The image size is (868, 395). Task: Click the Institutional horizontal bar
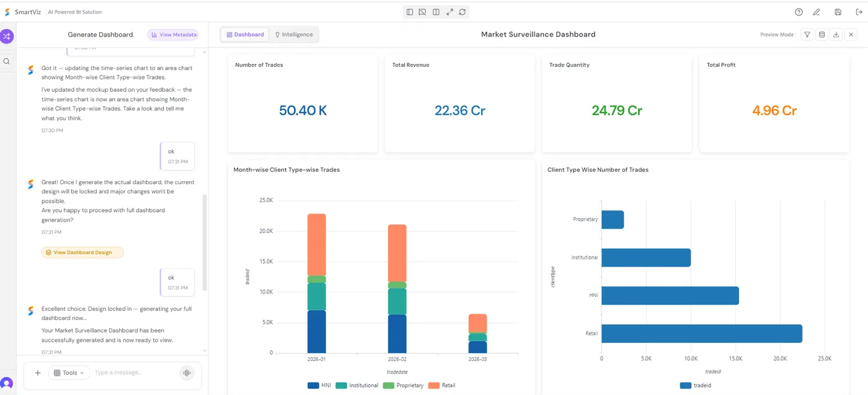tap(646, 257)
